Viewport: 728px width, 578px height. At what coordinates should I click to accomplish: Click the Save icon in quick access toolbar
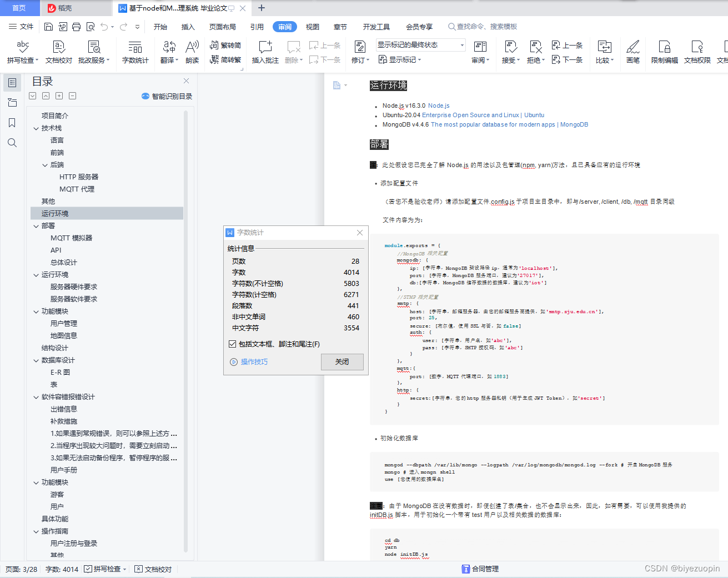click(48, 27)
